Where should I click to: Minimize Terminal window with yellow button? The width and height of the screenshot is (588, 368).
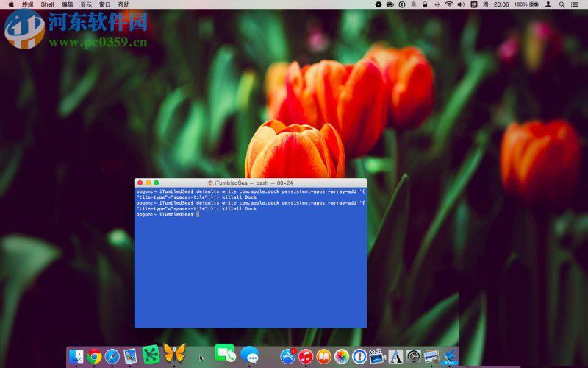pos(148,183)
